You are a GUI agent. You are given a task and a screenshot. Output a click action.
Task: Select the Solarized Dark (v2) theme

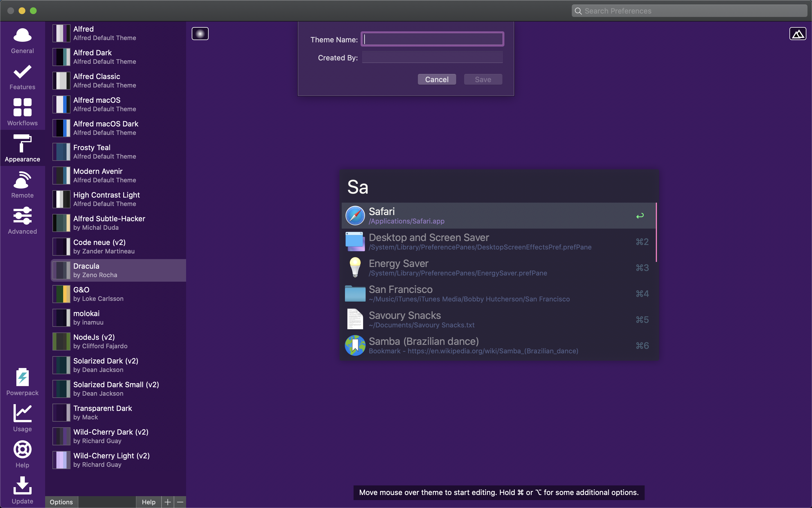(x=118, y=365)
